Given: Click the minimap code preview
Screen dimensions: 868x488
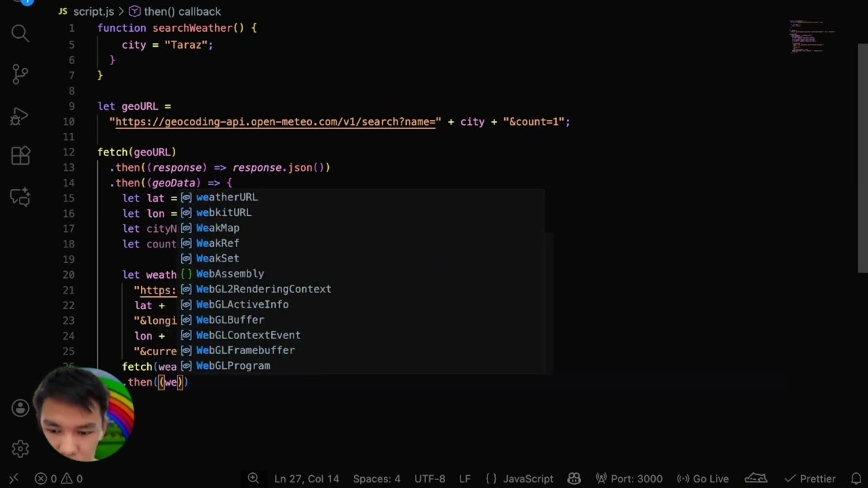Looking at the screenshot, I should click(x=812, y=36).
